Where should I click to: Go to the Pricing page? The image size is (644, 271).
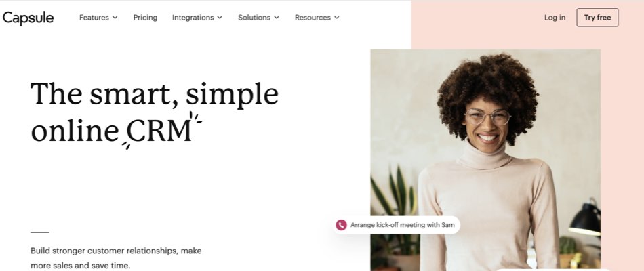click(x=145, y=18)
